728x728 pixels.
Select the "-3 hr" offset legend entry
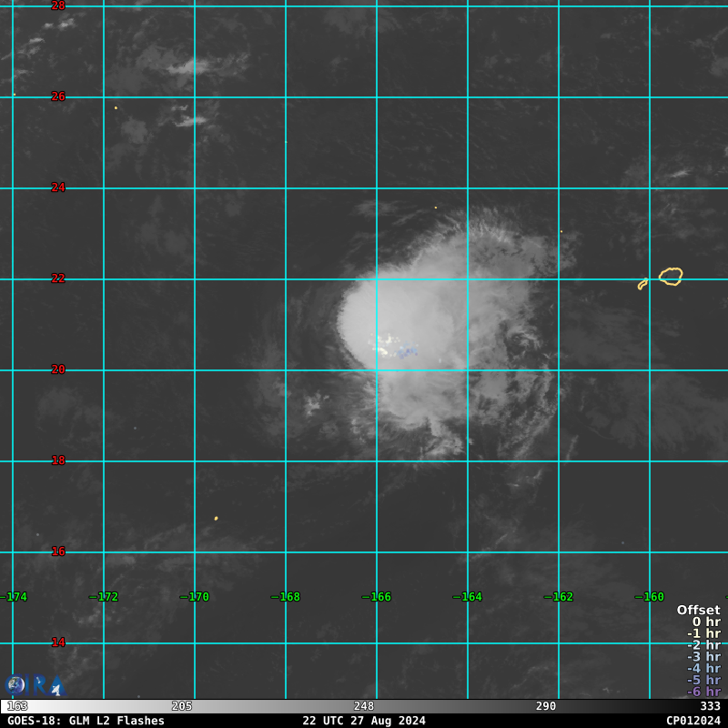coord(703,656)
